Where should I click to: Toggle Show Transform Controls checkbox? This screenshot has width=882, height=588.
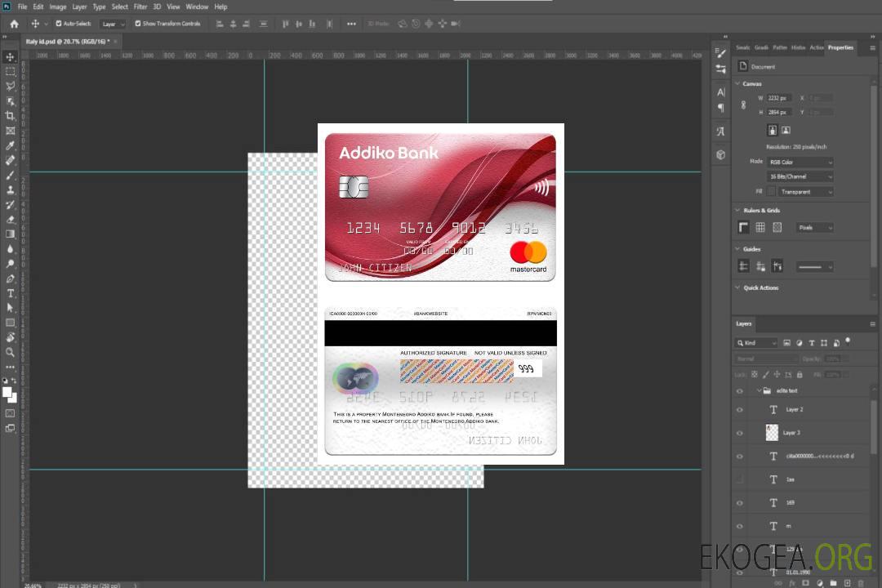[138, 24]
